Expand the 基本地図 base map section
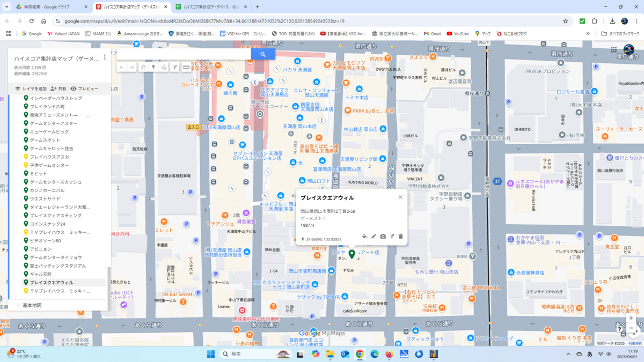Image resolution: width=644 pixels, height=362 pixels. (x=18, y=305)
